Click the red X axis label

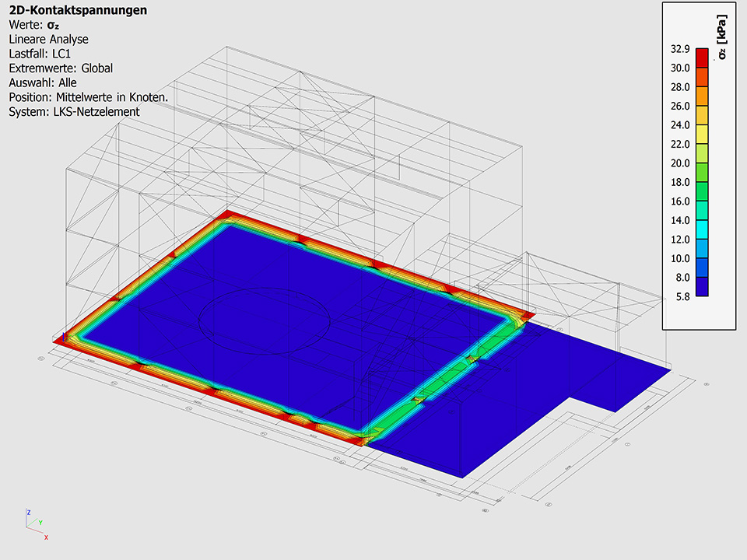coord(46,537)
